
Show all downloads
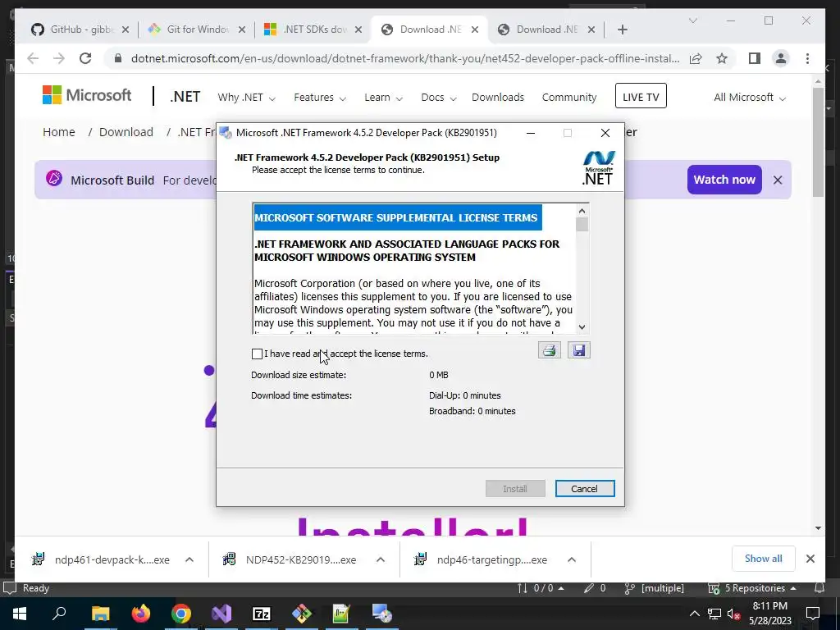(764, 559)
